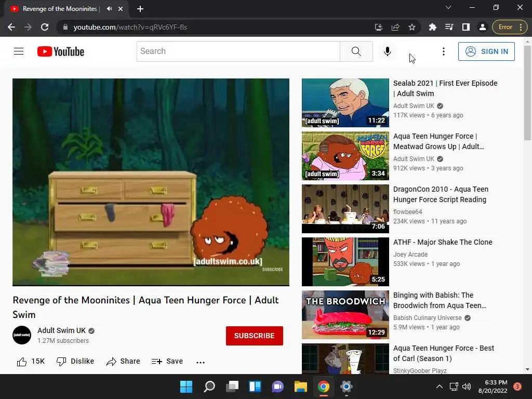Open the tab search dropdown chevron

pos(448,7)
